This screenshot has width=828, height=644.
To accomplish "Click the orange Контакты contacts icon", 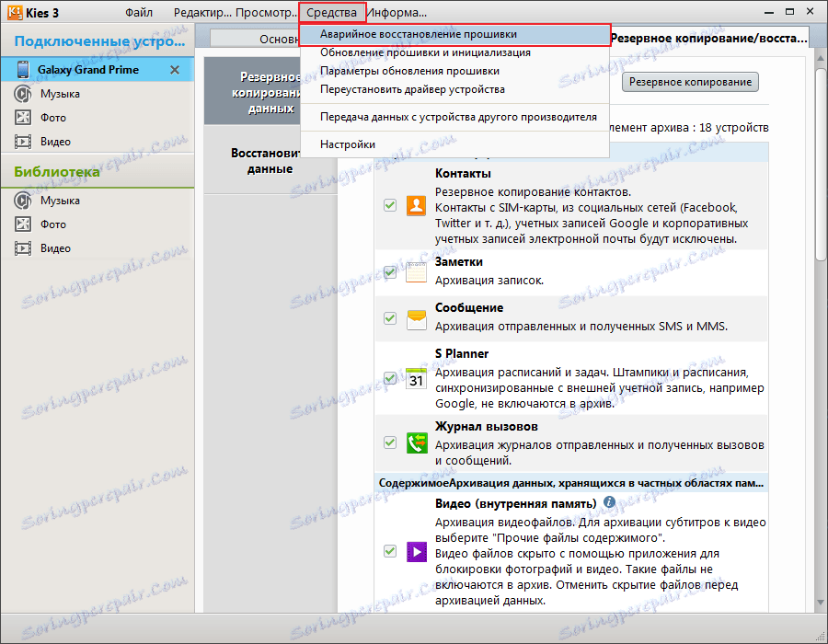I will tap(416, 204).
